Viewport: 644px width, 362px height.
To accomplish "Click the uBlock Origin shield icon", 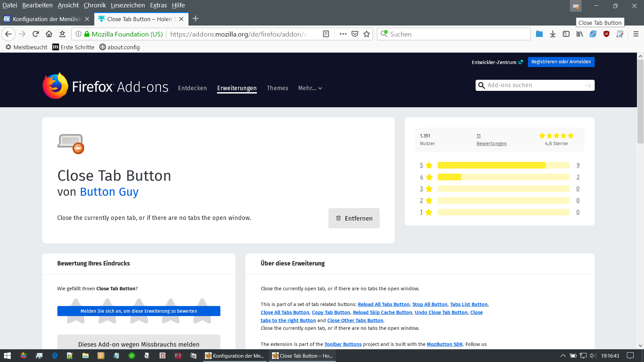I will point(606,34).
